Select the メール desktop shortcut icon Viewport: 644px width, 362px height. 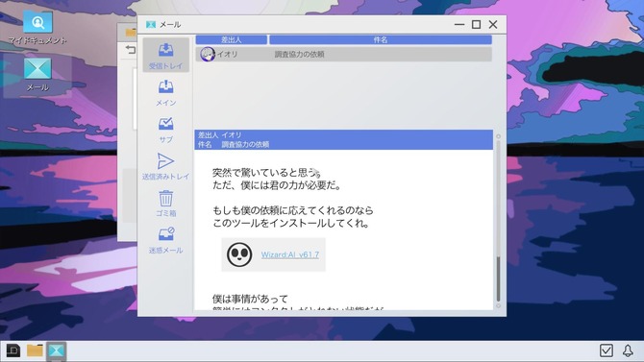point(37,74)
